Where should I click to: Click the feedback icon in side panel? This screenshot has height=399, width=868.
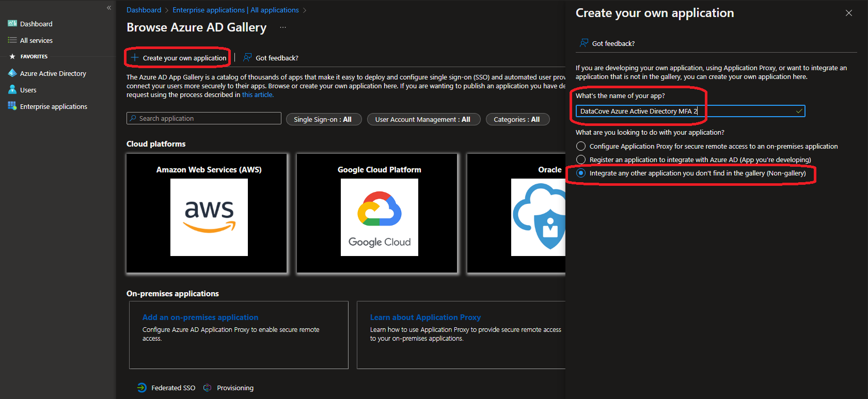coord(584,43)
